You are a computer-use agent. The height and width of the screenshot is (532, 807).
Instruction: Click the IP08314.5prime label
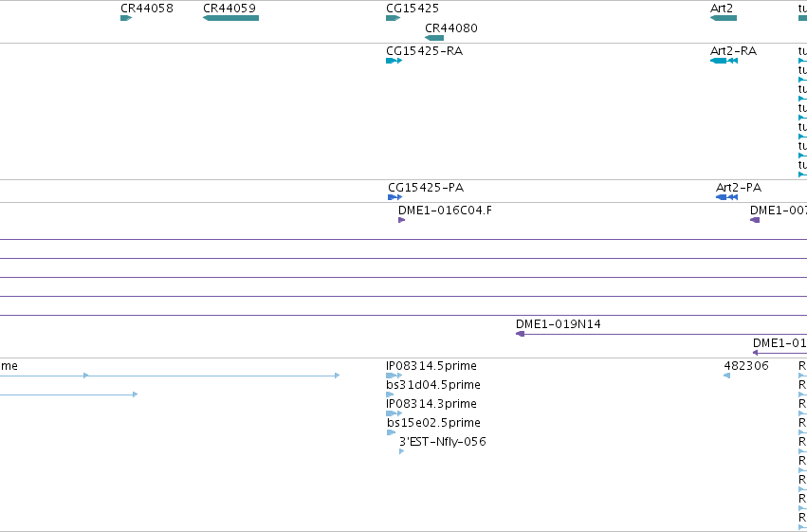[431, 366]
